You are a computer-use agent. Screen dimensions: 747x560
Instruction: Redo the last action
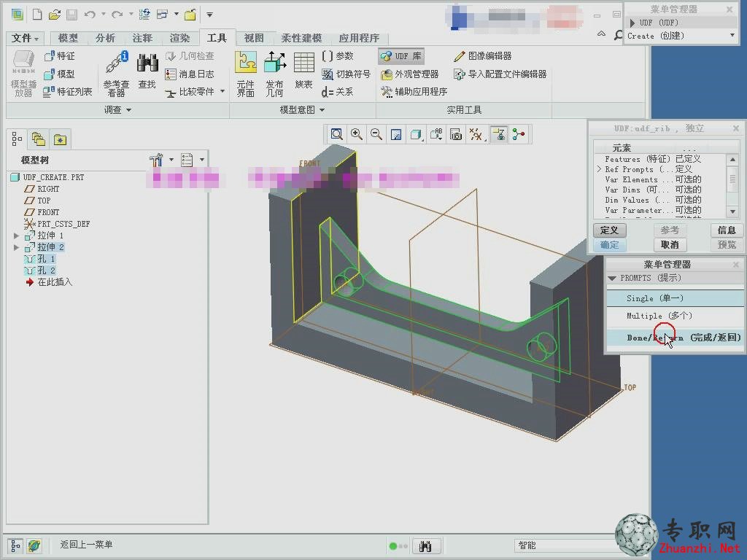(x=117, y=15)
